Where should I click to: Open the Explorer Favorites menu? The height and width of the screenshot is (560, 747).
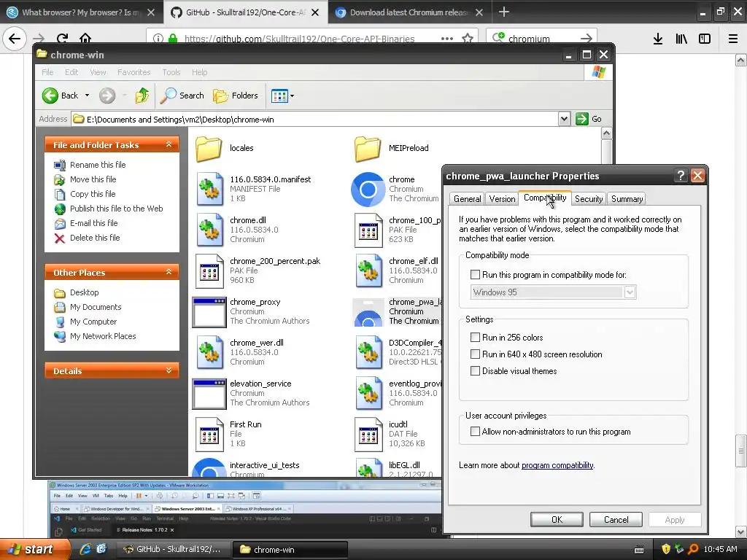(134, 72)
